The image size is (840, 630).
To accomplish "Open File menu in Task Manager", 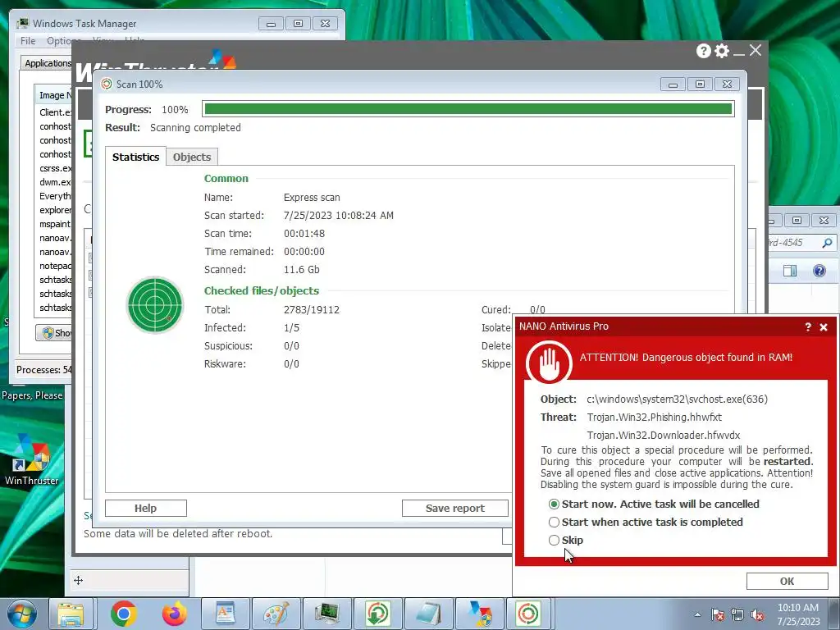I will pyautogui.click(x=28, y=41).
